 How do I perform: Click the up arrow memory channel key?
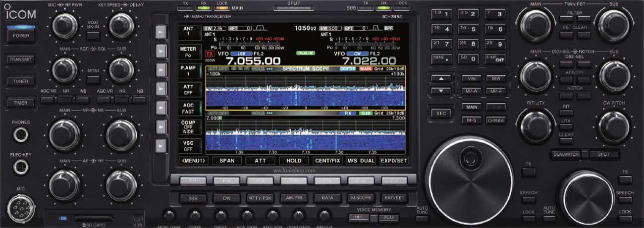pyautogui.click(x=441, y=79)
